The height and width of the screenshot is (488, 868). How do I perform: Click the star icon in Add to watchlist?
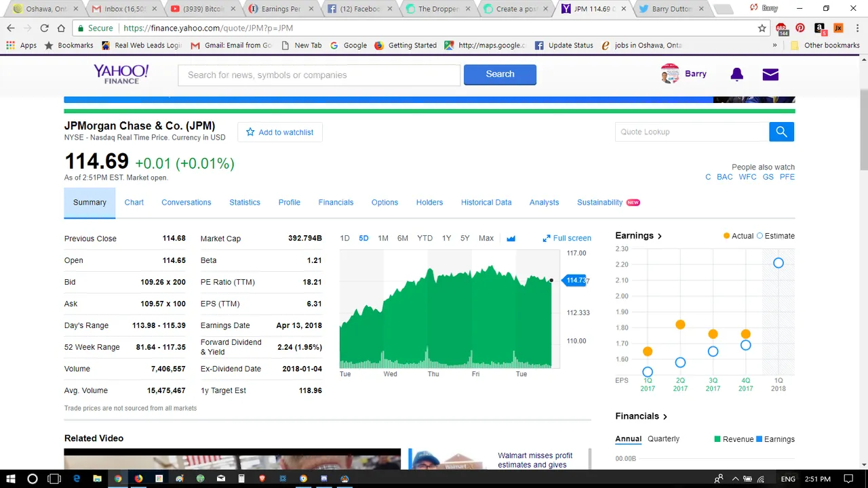250,132
